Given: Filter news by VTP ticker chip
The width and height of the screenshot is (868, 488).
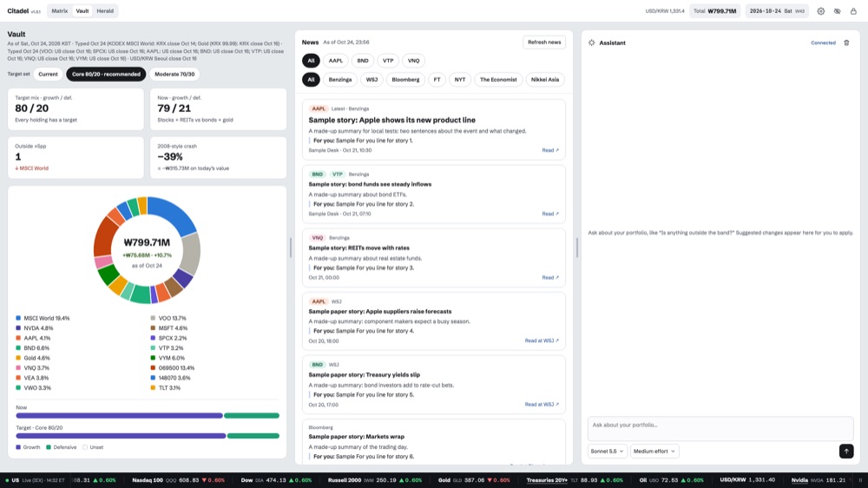Looking at the screenshot, I should point(388,61).
